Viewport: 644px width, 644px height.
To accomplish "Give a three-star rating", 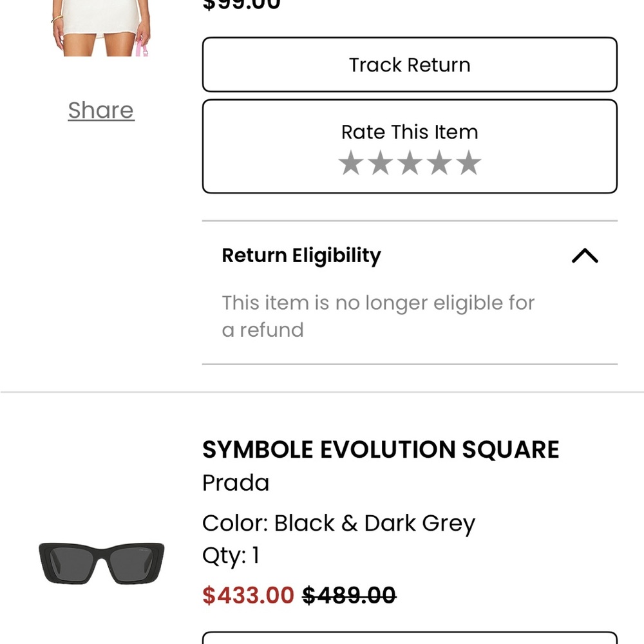I will coord(410,163).
